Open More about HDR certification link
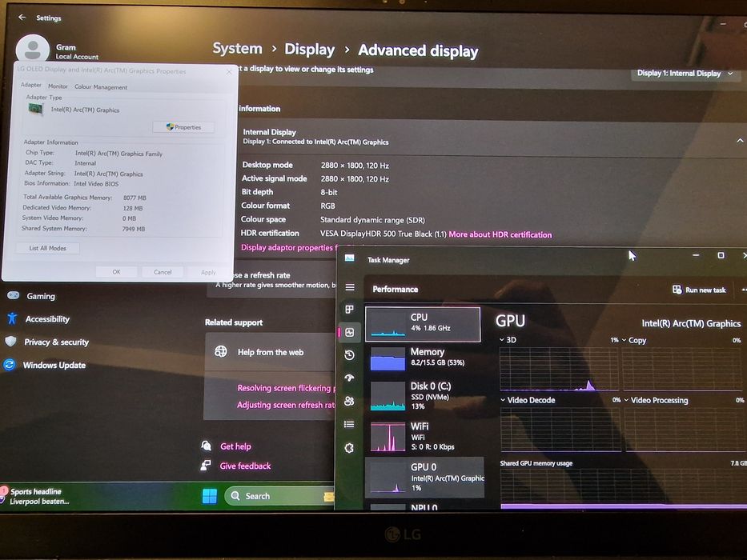Screen dimensions: 747x560 point(500,234)
